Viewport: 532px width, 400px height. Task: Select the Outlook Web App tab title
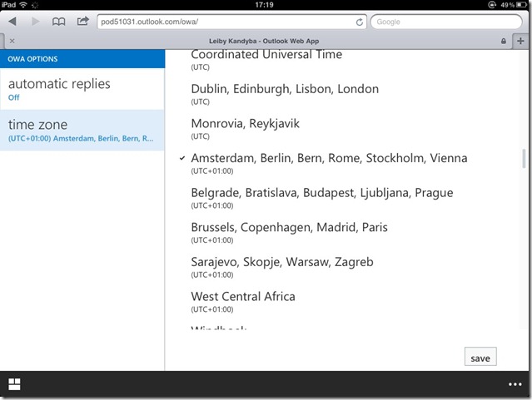[264, 41]
